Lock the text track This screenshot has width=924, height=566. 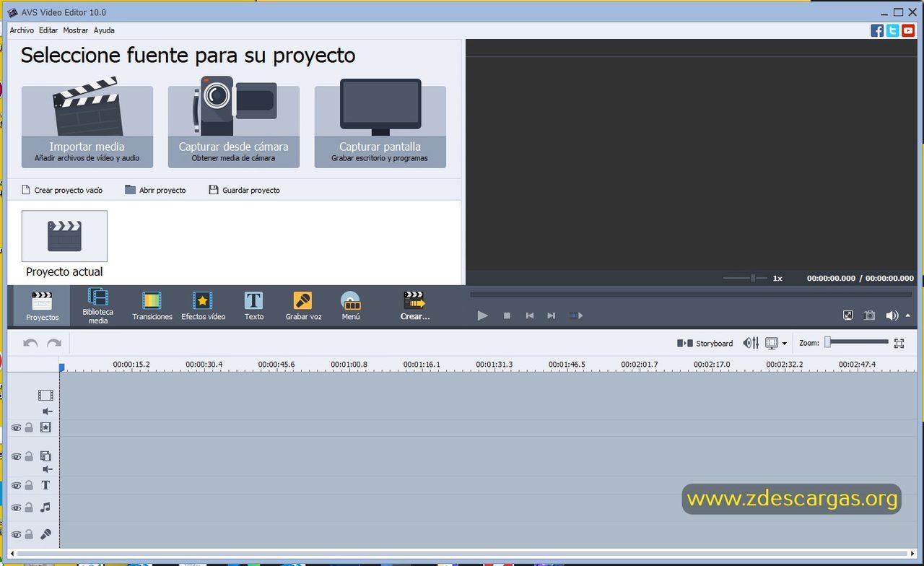coord(29,485)
